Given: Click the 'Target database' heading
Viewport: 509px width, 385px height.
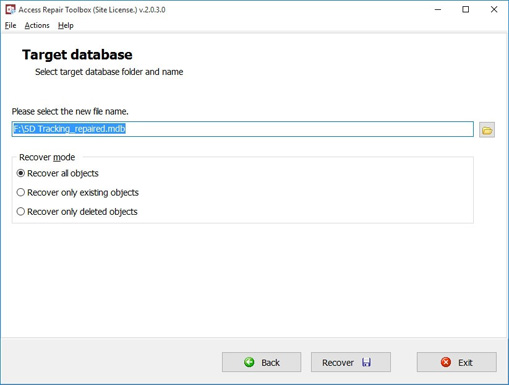Looking at the screenshot, I should (x=77, y=55).
